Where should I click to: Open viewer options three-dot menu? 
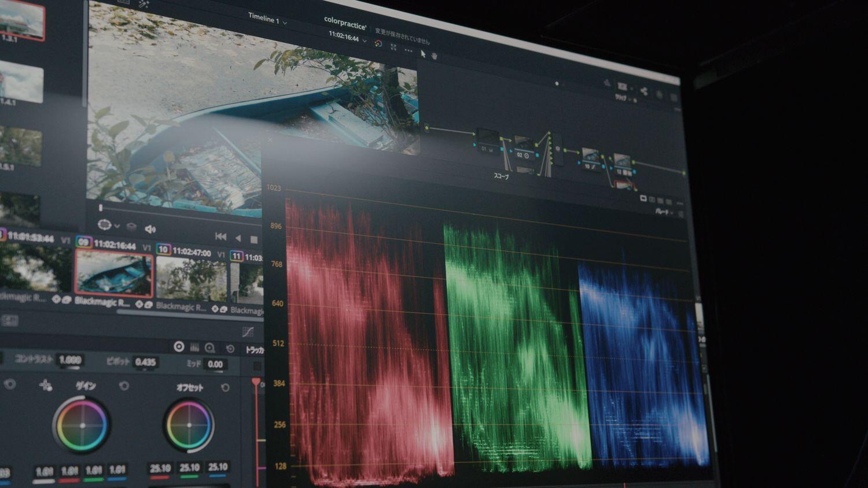409,50
